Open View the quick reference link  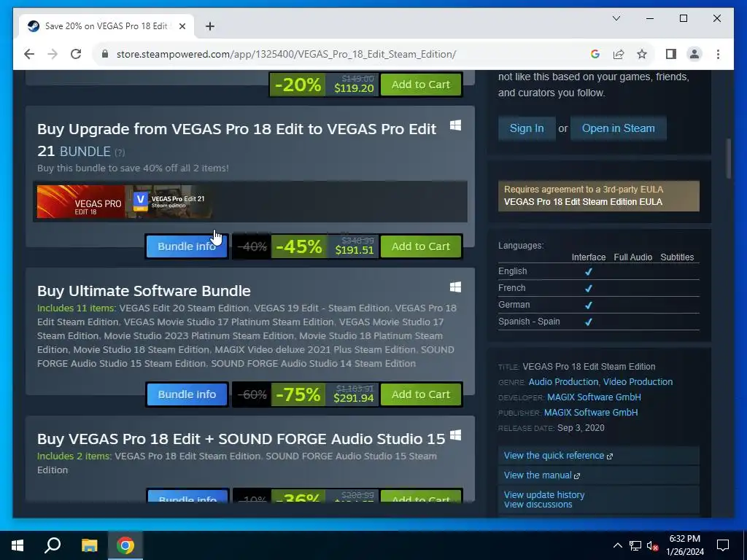point(558,456)
